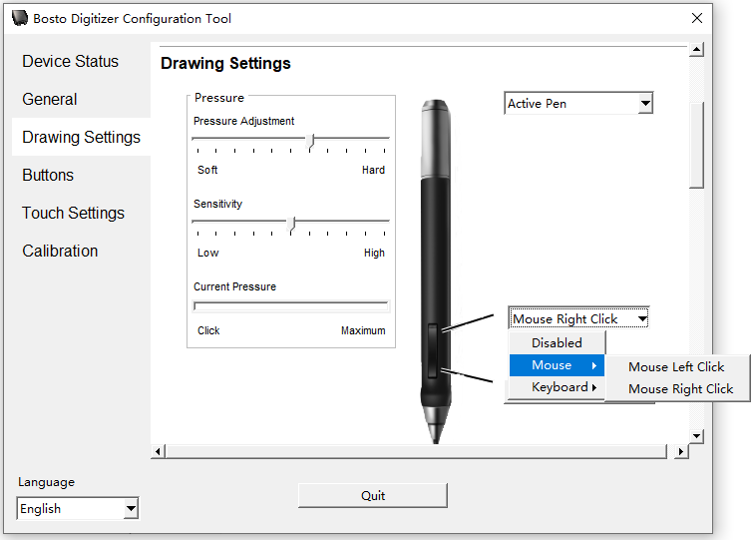Open the Calibration section
Image resolution: width=756 pixels, height=540 pixels.
(60, 251)
